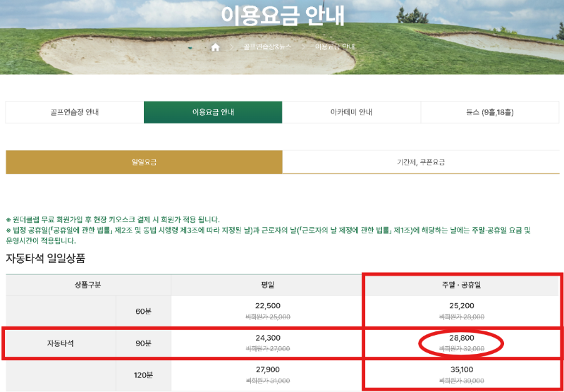Click the 25,200 weekend price
Screen dimensions: 564x392
click(x=462, y=306)
